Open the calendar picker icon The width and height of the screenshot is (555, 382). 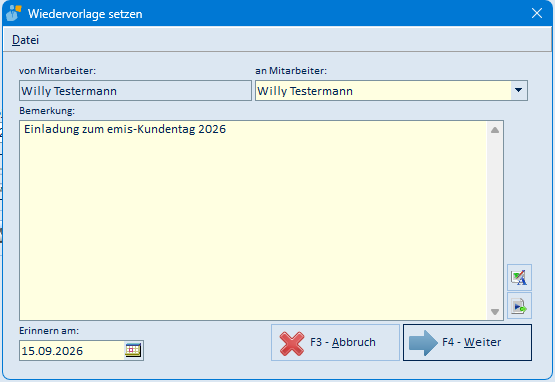point(133,350)
